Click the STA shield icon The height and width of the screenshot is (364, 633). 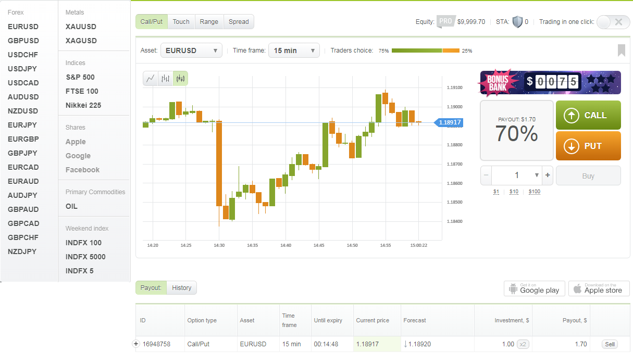[517, 22]
